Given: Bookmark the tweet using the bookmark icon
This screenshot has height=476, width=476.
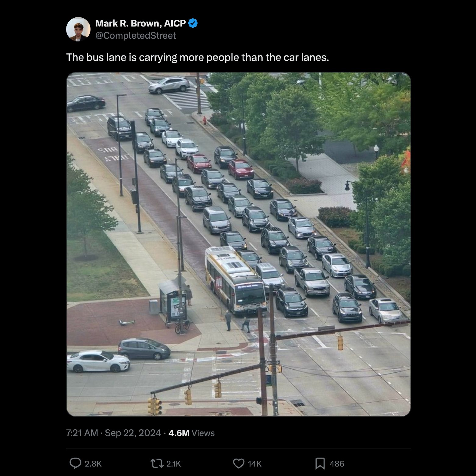Looking at the screenshot, I should tap(320, 463).
